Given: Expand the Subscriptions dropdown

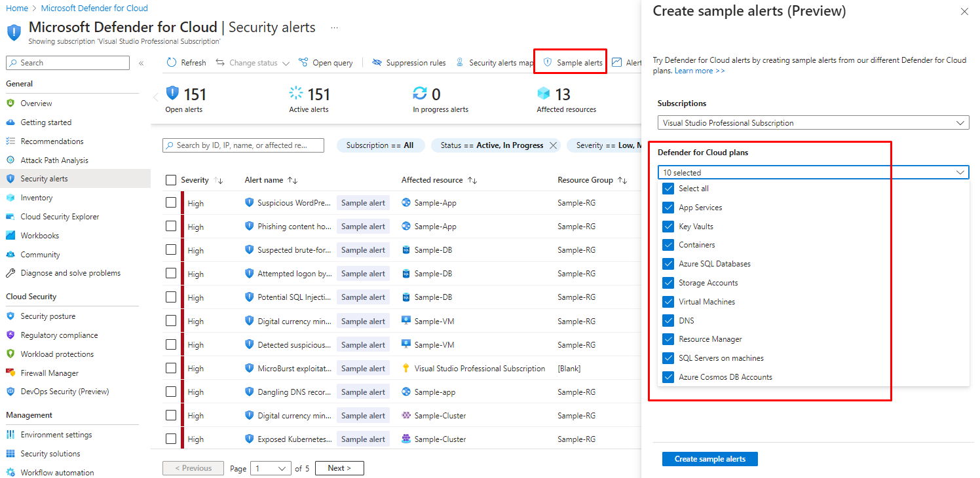Looking at the screenshot, I should (x=813, y=123).
